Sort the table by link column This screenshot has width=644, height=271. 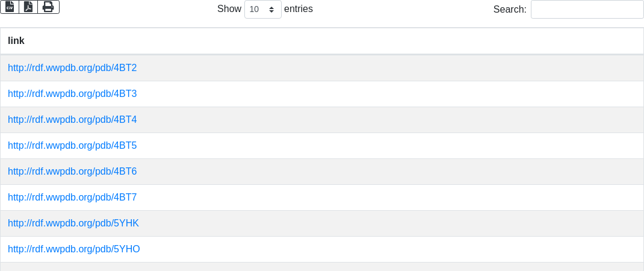click(x=16, y=41)
